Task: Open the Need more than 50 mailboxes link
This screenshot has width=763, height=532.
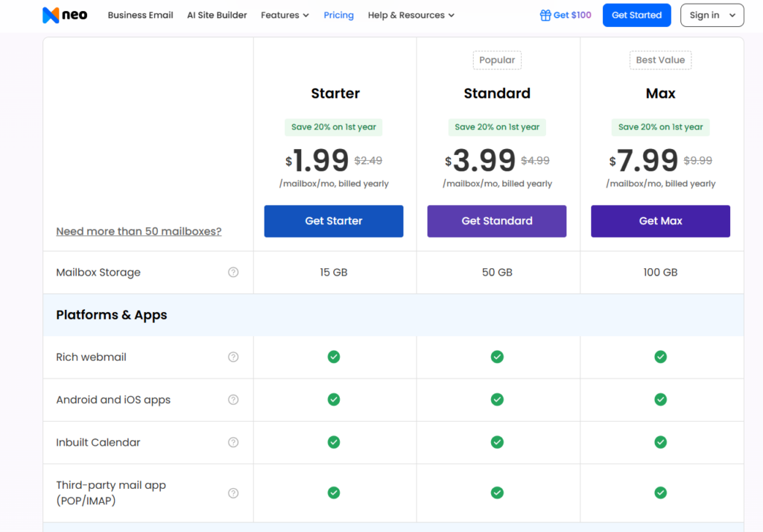Action: pos(139,231)
